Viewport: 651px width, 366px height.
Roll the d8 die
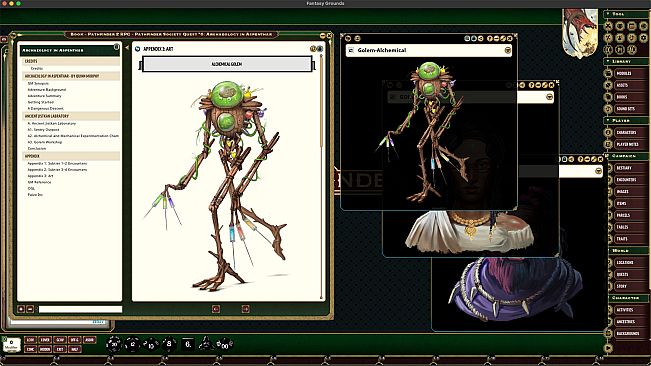(x=169, y=344)
